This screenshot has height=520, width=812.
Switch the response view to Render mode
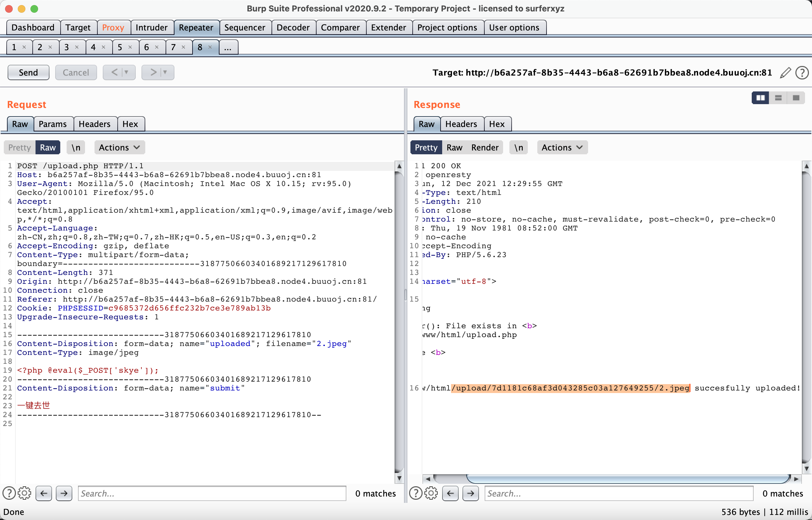coord(484,148)
